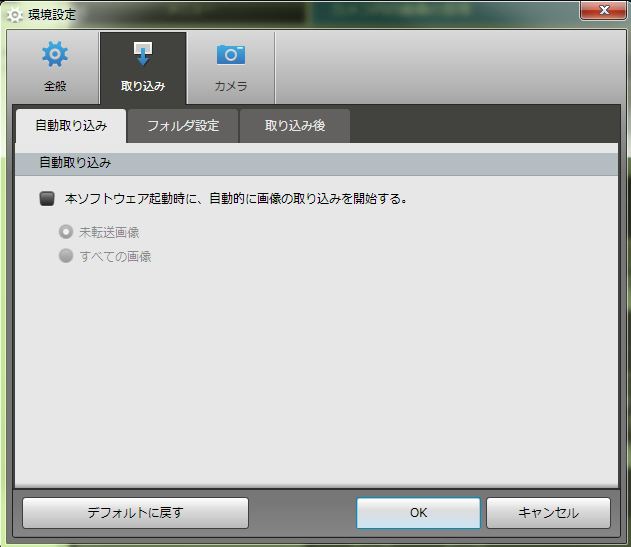The height and width of the screenshot is (547, 631).
Task: Select the すべての画像 radio button
Action: pos(66,256)
